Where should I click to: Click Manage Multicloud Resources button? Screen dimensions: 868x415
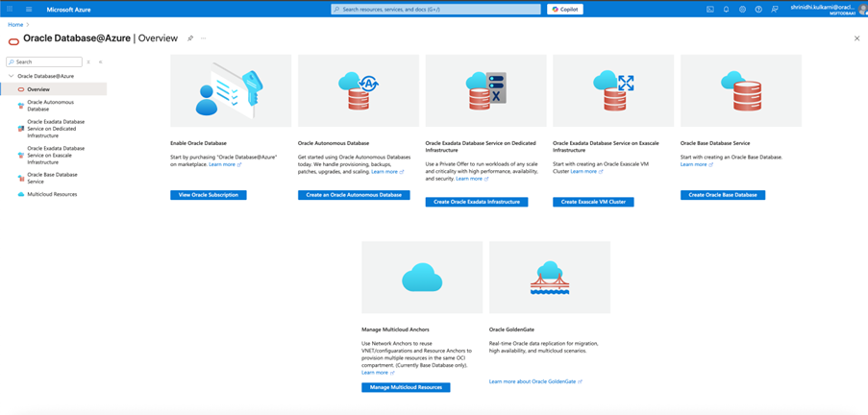(406, 387)
